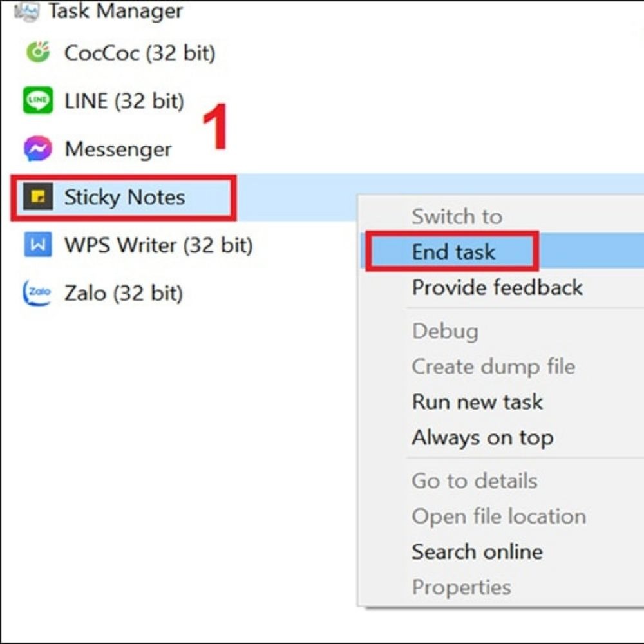Click the Sticky Notes process label

tap(124, 197)
